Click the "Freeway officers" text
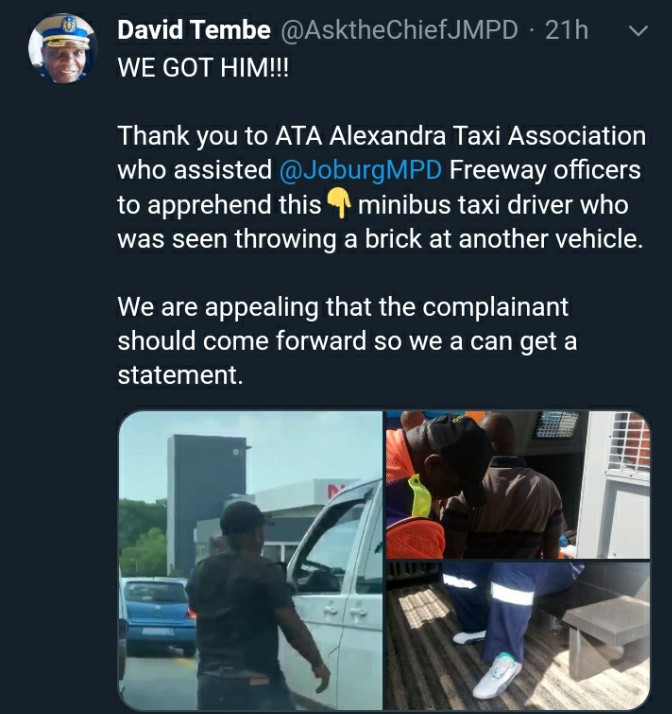The width and height of the screenshot is (672, 714). click(x=545, y=170)
